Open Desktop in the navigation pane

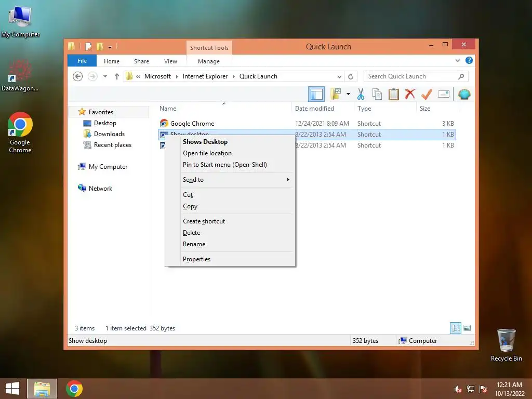tap(105, 123)
